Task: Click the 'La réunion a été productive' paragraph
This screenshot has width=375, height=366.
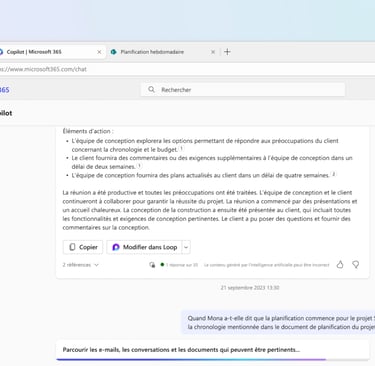Action: click(210, 210)
